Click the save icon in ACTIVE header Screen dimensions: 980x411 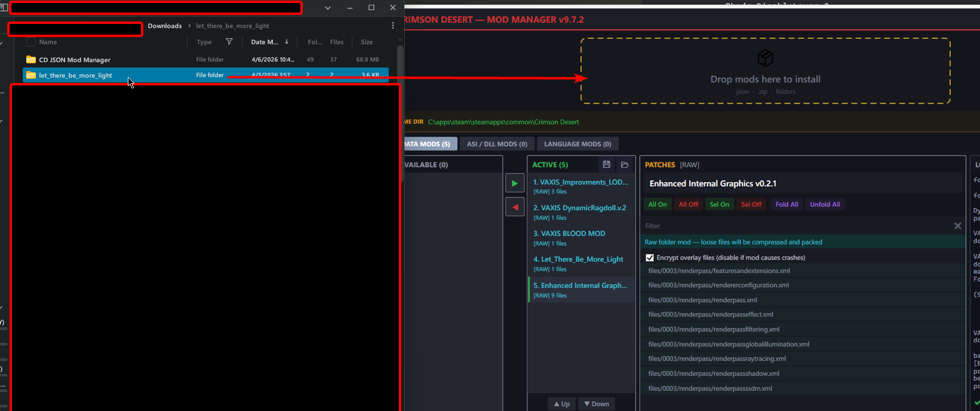pyautogui.click(x=607, y=165)
